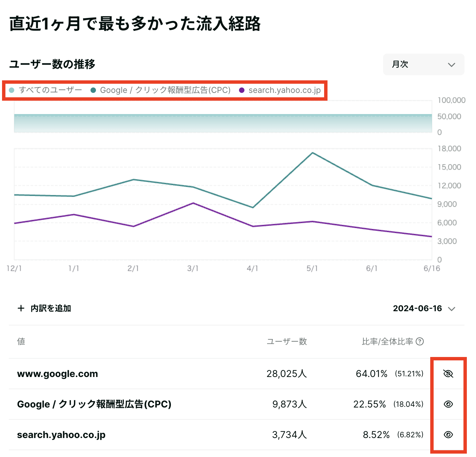This screenshot has height=457, width=476.
Task: Click the 9,873人 user count
Action: pos(290,404)
